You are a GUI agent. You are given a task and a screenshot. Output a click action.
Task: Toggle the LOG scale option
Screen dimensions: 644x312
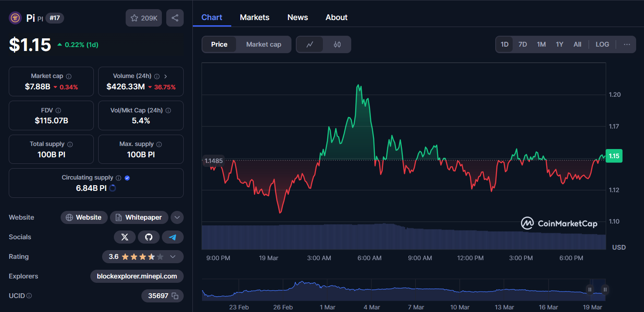602,44
